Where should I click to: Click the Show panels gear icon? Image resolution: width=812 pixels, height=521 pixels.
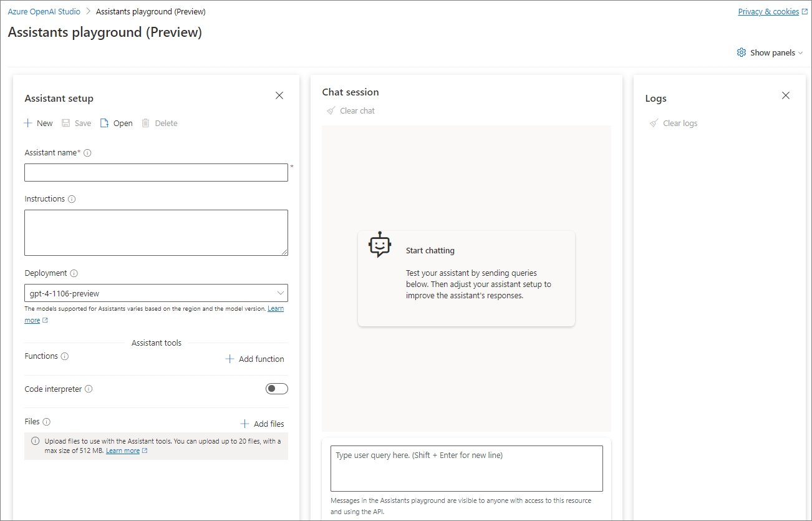(742, 52)
